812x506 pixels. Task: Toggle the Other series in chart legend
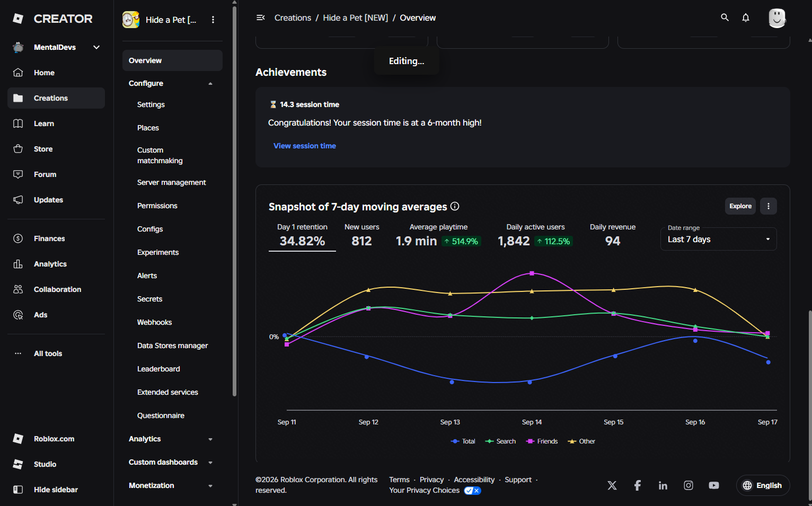pos(581,441)
